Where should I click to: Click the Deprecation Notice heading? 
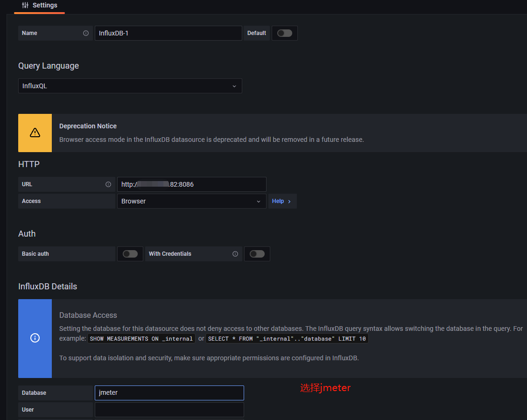click(x=88, y=126)
